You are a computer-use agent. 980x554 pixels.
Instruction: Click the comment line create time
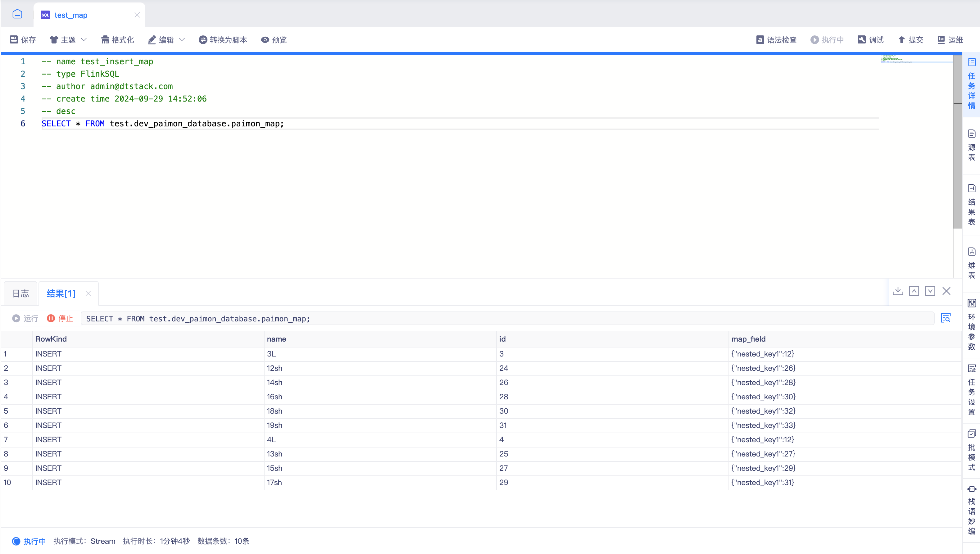pos(124,99)
